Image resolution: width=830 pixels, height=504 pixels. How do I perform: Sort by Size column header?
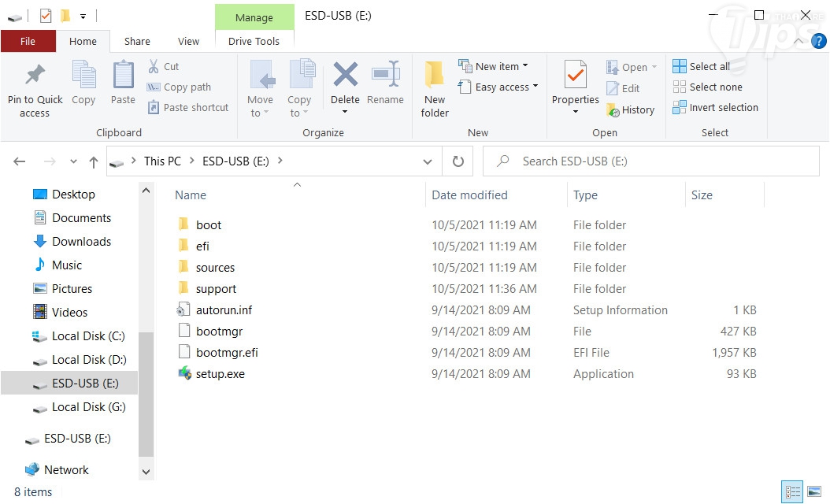(x=702, y=195)
